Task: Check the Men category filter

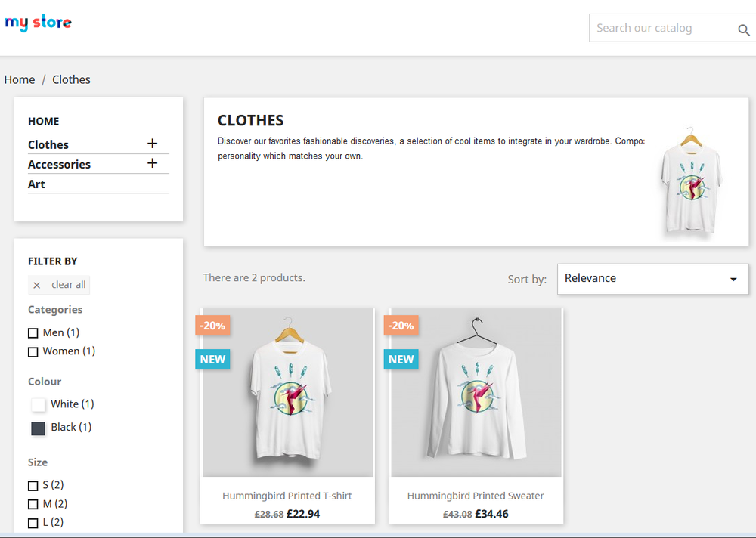Action: pyautogui.click(x=33, y=333)
